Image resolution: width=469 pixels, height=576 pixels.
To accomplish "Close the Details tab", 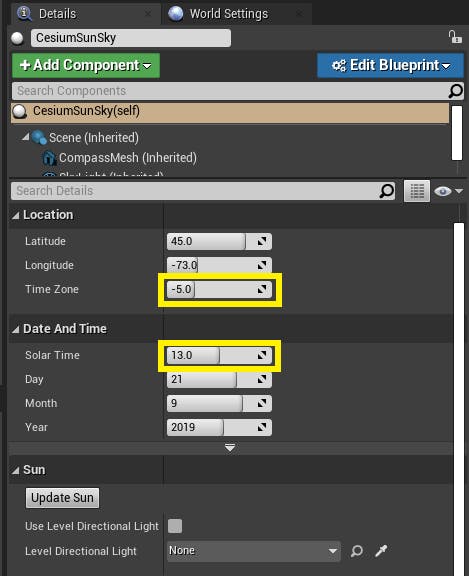I will click(x=148, y=14).
